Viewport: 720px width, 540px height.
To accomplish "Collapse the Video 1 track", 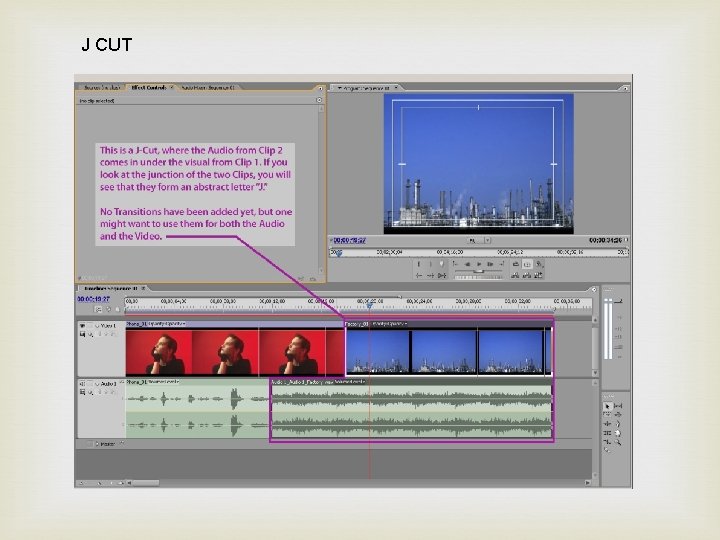I will [97, 326].
